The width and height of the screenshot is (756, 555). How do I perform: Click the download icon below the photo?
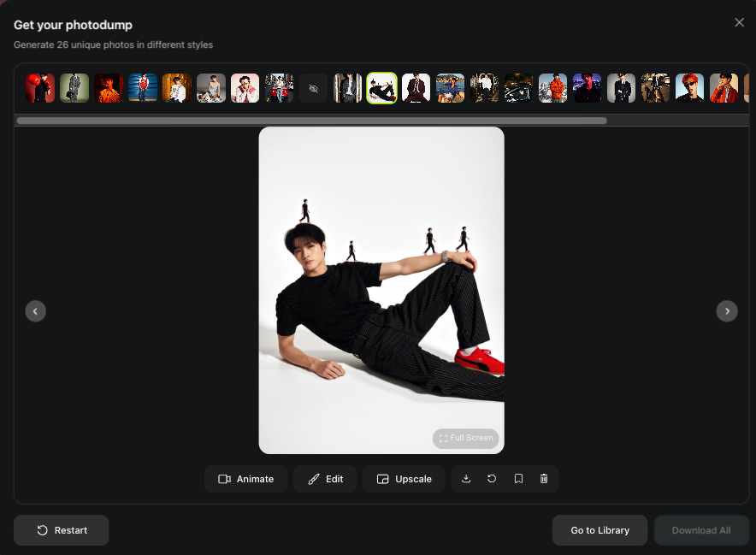pyautogui.click(x=466, y=479)
